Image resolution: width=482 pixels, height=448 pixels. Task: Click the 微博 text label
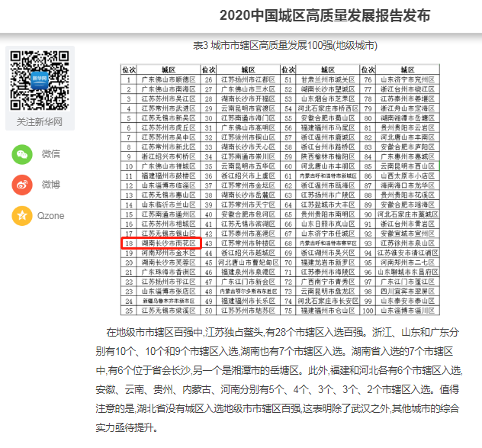pyautogui.click(x=51, y=185)
